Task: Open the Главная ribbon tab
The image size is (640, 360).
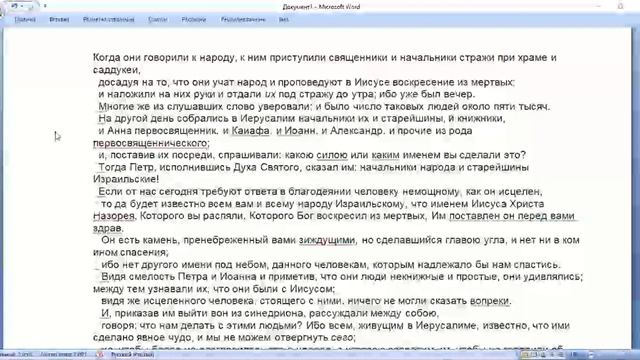Action: coord(25,19)
